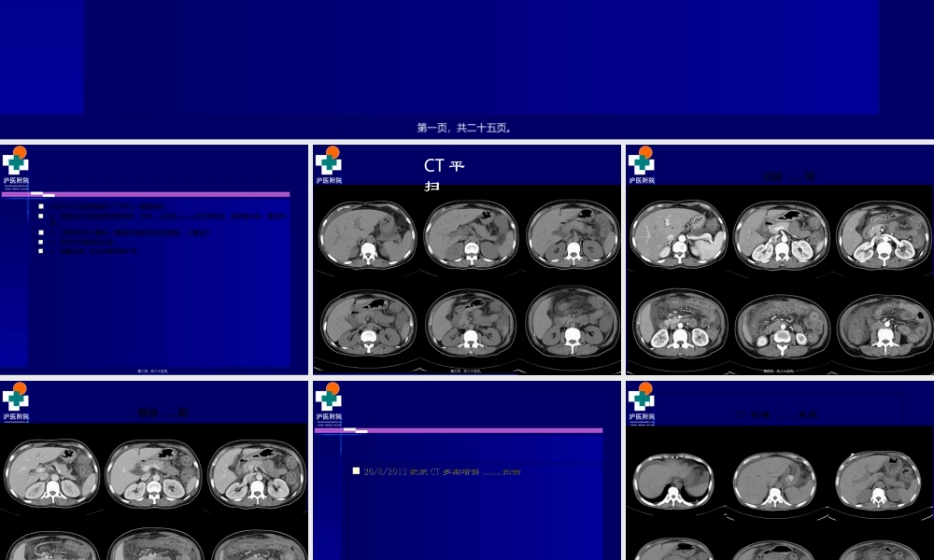Select the first enhanced CT image with bright aorta

coord(679,235)
